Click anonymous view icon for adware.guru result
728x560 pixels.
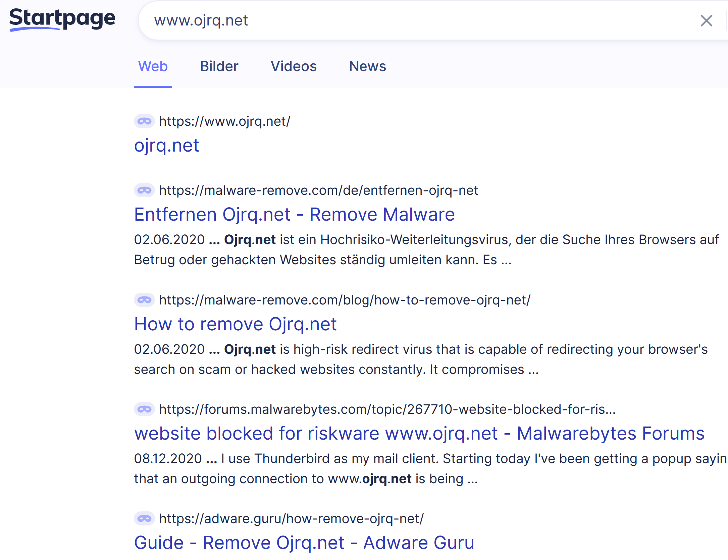coord(144,518)
